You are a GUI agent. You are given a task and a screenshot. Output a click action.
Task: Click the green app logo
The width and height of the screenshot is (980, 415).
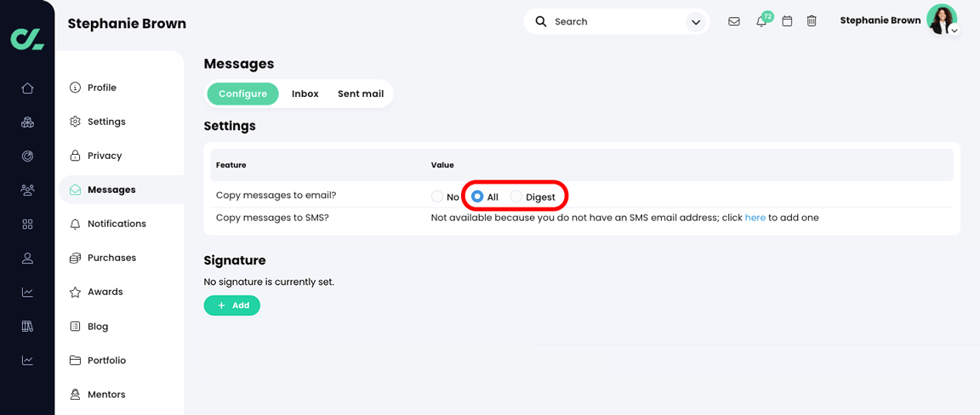(x=27, y=38)
